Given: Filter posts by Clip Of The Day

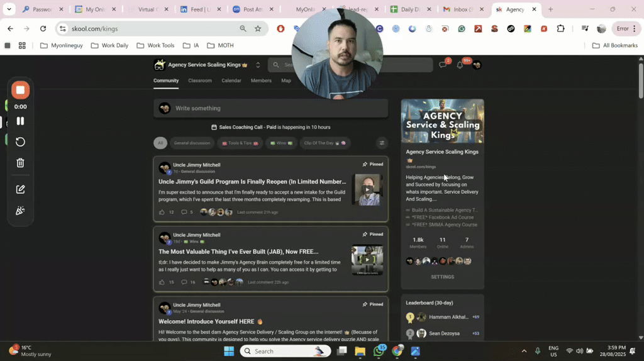Looking at the screenshot, I should pos(325,143).
